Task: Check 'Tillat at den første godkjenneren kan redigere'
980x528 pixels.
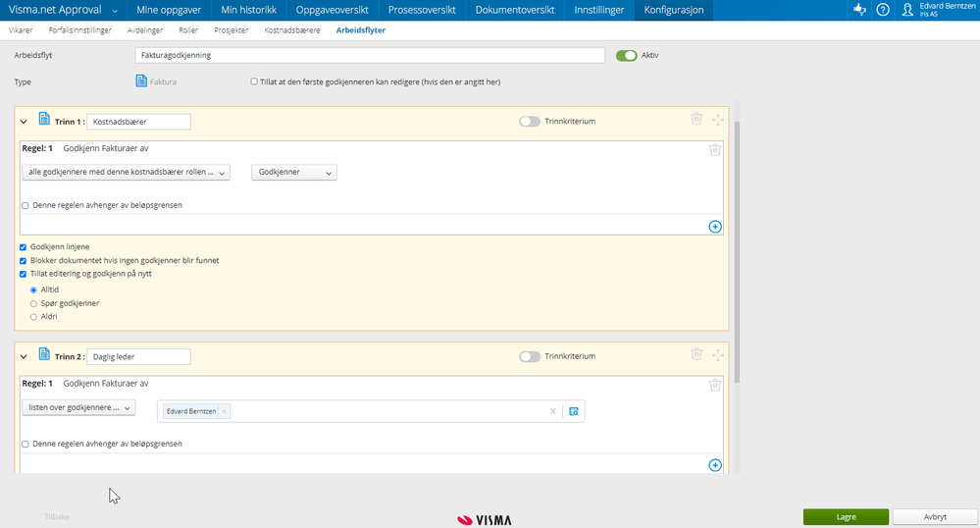Action: point(254,81)
